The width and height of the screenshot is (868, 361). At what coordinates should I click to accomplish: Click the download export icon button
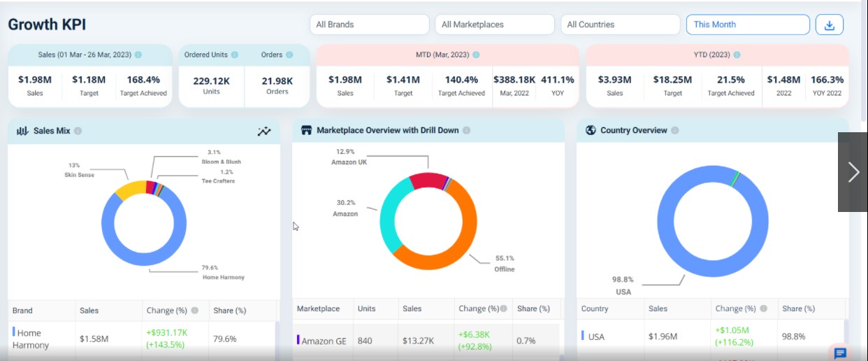(x=830, y=24)
